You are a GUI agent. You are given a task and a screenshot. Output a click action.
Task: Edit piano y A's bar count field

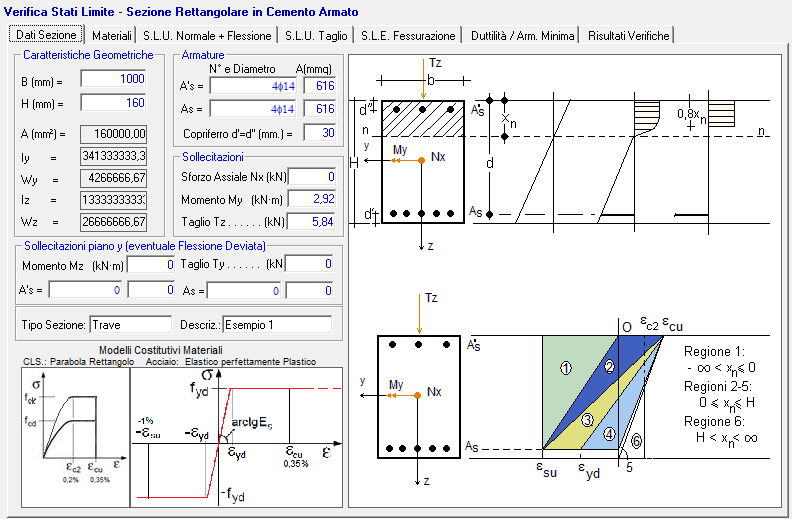[85, 290]
